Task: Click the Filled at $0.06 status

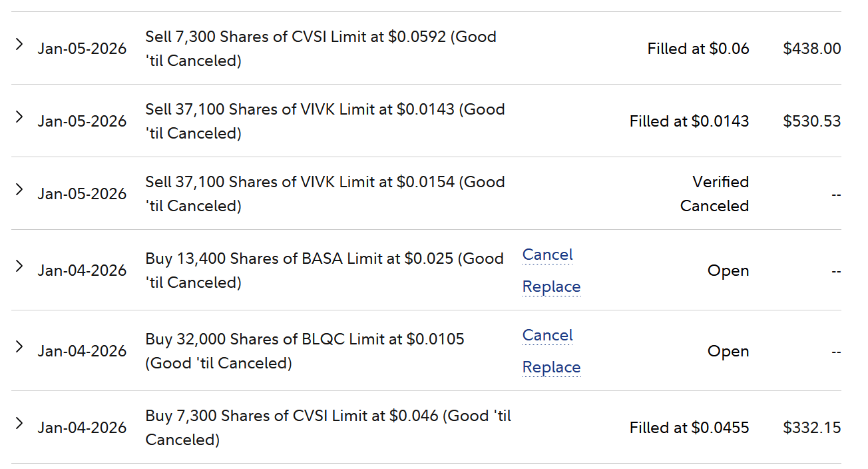Action: (698, 49)
